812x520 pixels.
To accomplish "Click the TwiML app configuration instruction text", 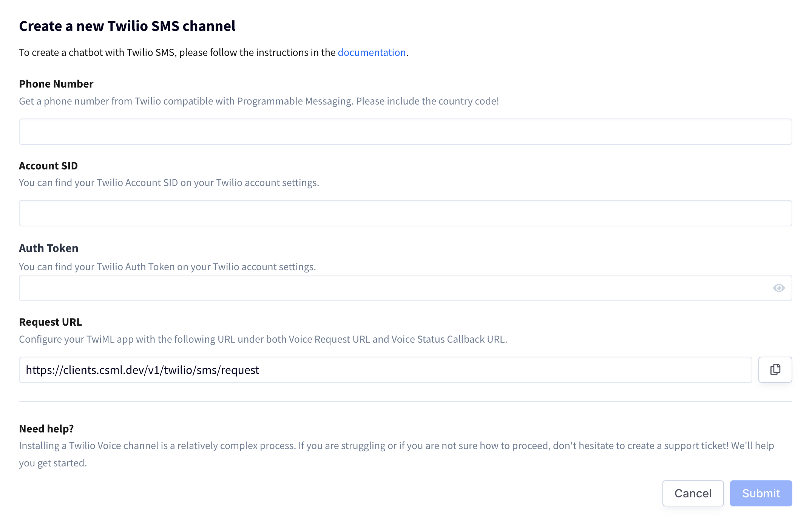I will 263,339.
